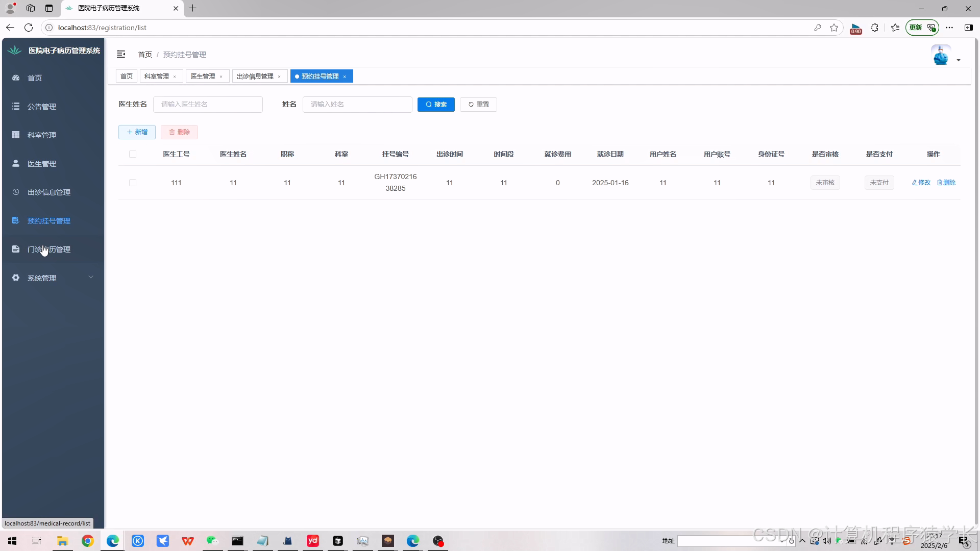Expand the 系统管理 sidebar menu

53,278
